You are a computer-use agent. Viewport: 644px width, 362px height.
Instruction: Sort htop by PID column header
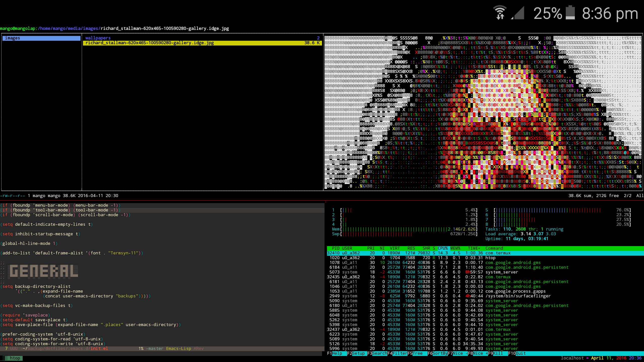pos(336,248)
